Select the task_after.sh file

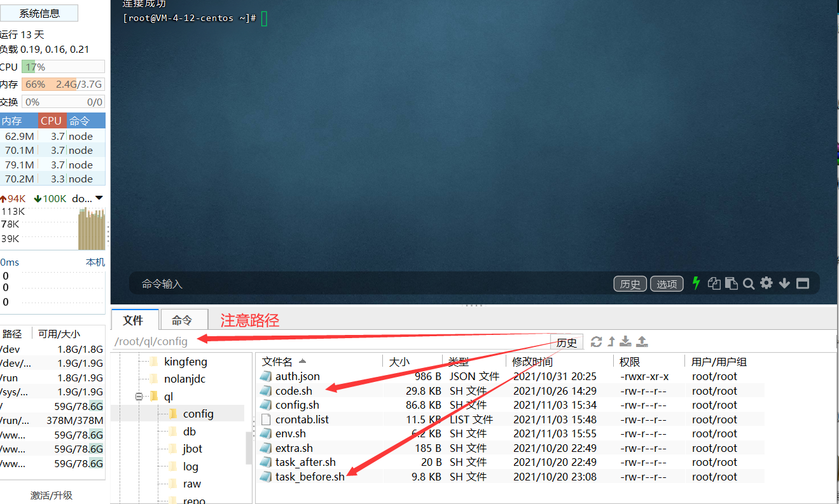(x=305, y=462)
